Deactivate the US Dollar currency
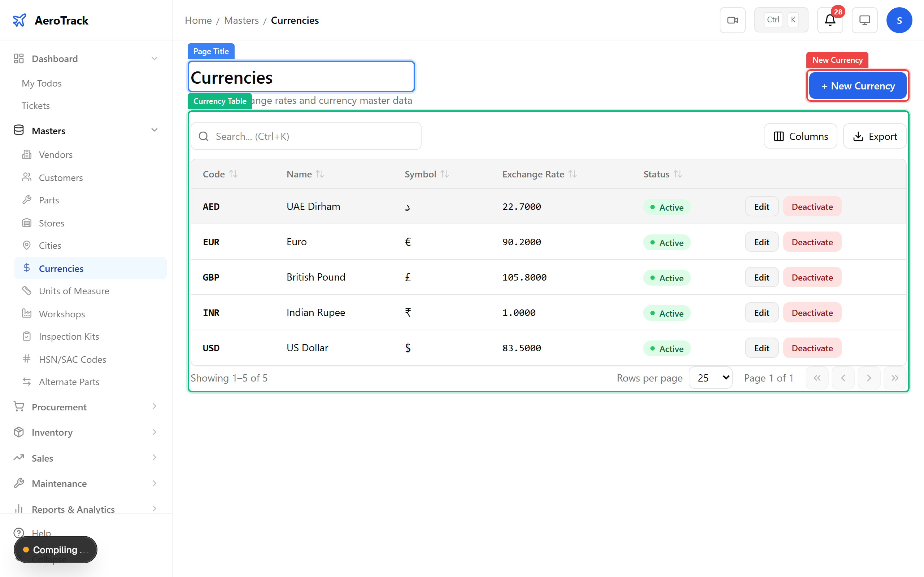Screen dimensions: 924x577 click(x=812, y=348)
